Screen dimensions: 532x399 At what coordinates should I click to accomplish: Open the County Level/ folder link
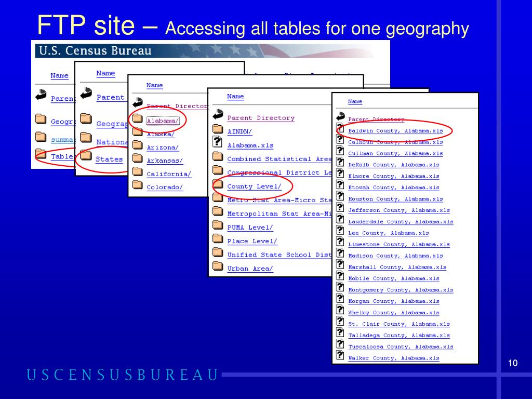click(254, 187)
